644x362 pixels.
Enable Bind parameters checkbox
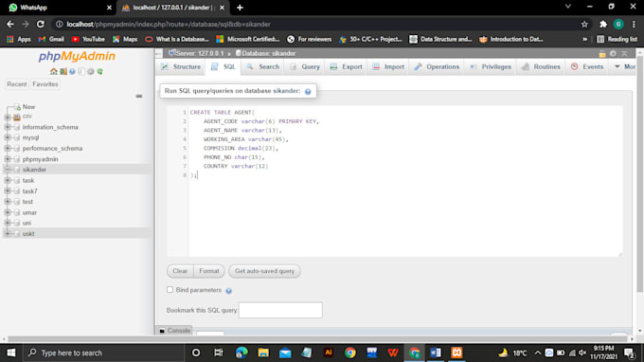point(170,290)
